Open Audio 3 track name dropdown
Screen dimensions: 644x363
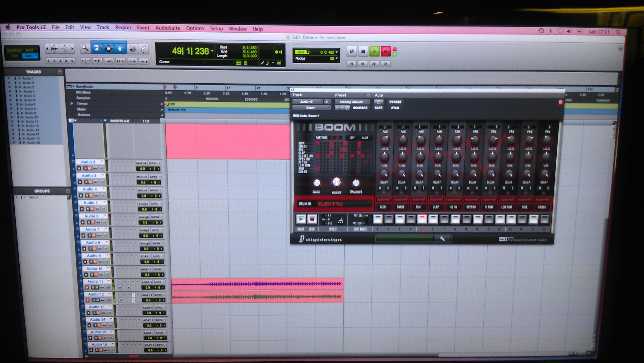tap(103, 175)
